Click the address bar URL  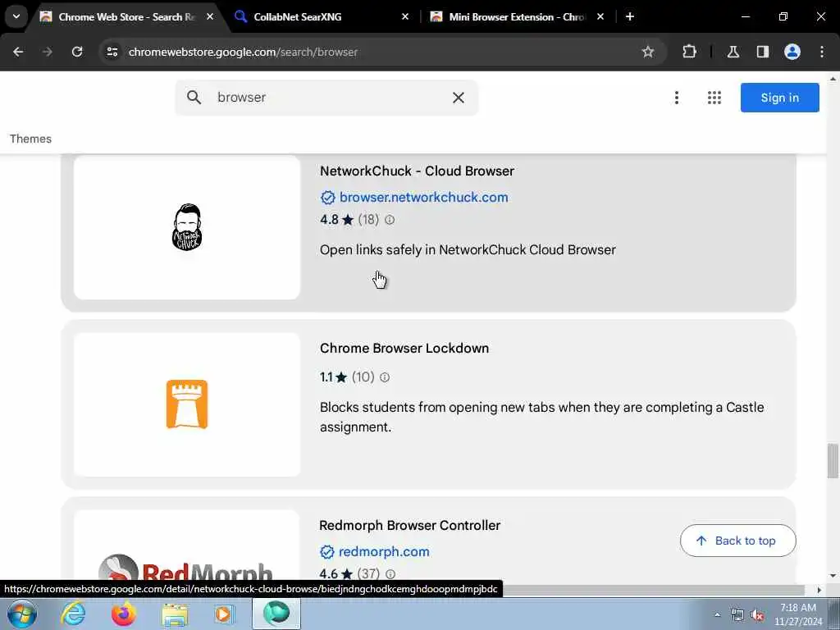(x=243, y=52)
